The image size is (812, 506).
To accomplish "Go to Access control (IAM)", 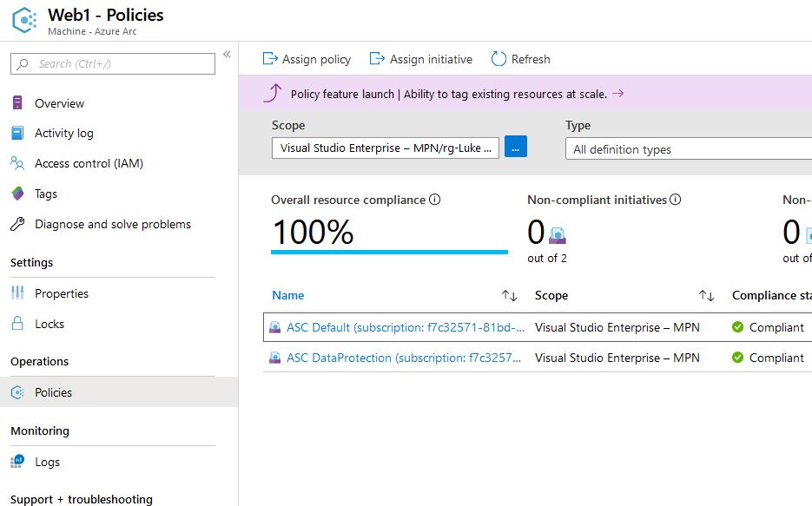I will click(x=89, y=163).
